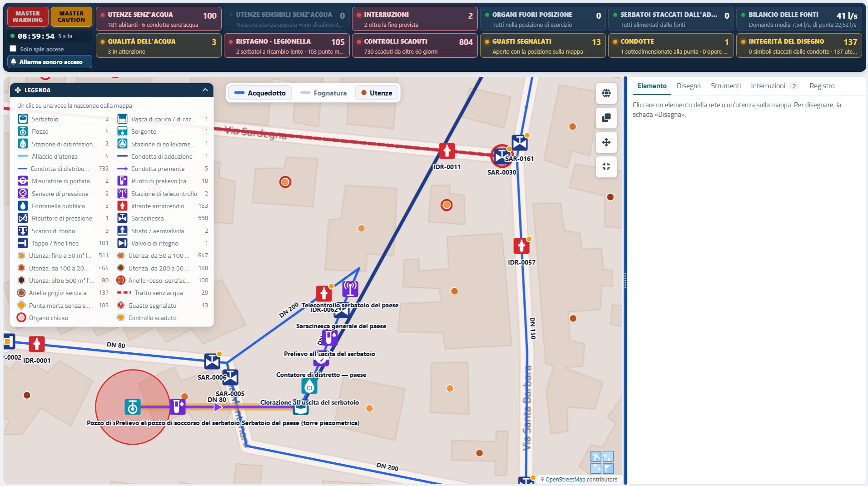868x486 pixels.
Task: Click the telecontrol station antenna icon
Action: pos(350,289)
